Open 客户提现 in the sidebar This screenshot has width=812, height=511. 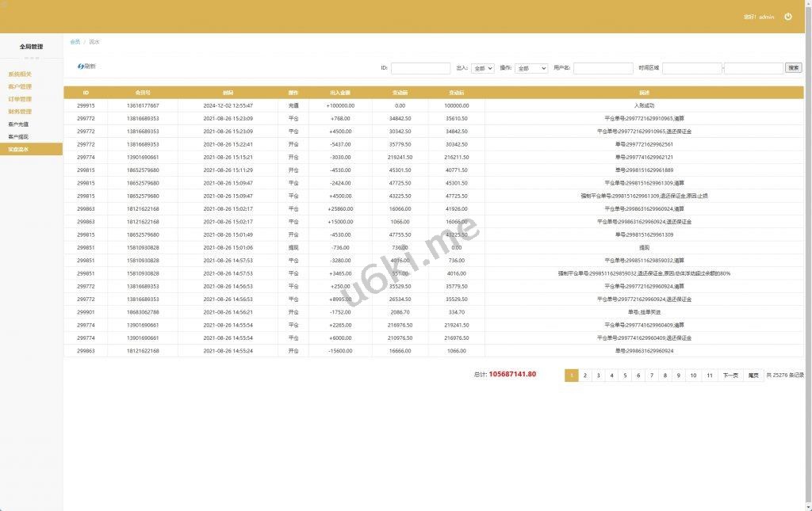18,137
